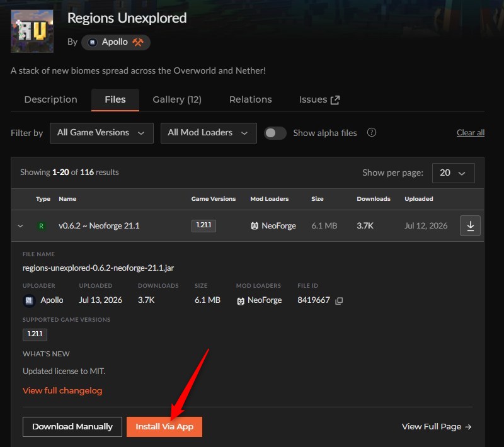Click the Uploaded column header
Image resolution: width=504 pixels, height=447 pixels.
pyautogui.click(x=419, y=199)
